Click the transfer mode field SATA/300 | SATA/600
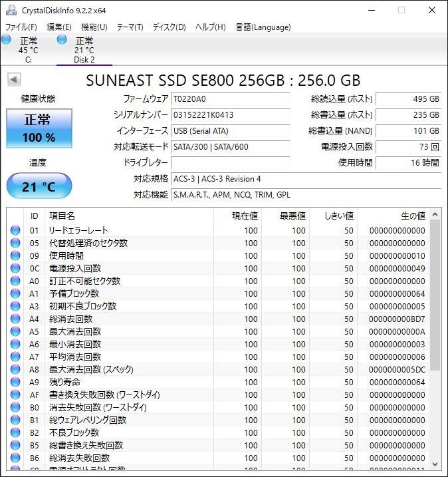Image resolution: width=448 pixels, height=477 pixels. click(x=230, y=147)
